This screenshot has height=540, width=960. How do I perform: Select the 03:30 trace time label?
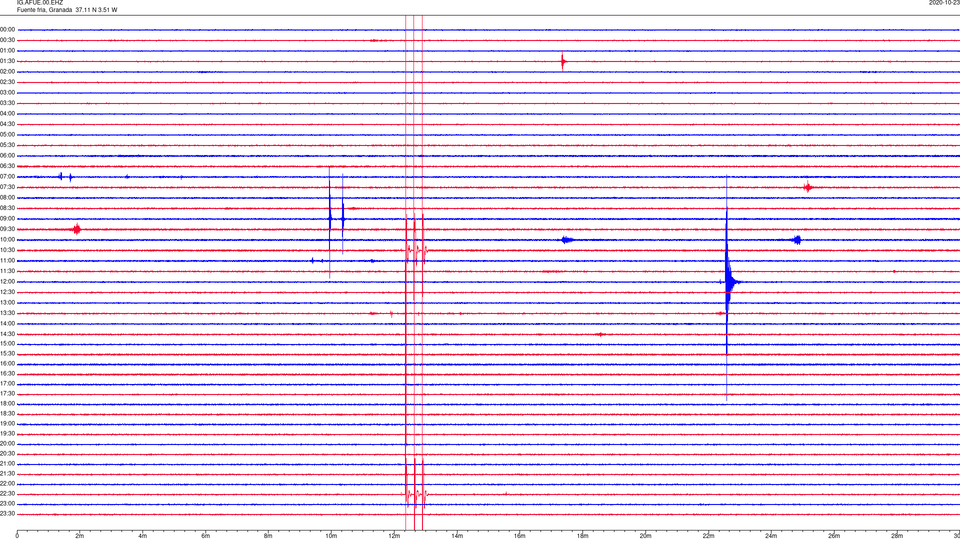coord(7,103)
